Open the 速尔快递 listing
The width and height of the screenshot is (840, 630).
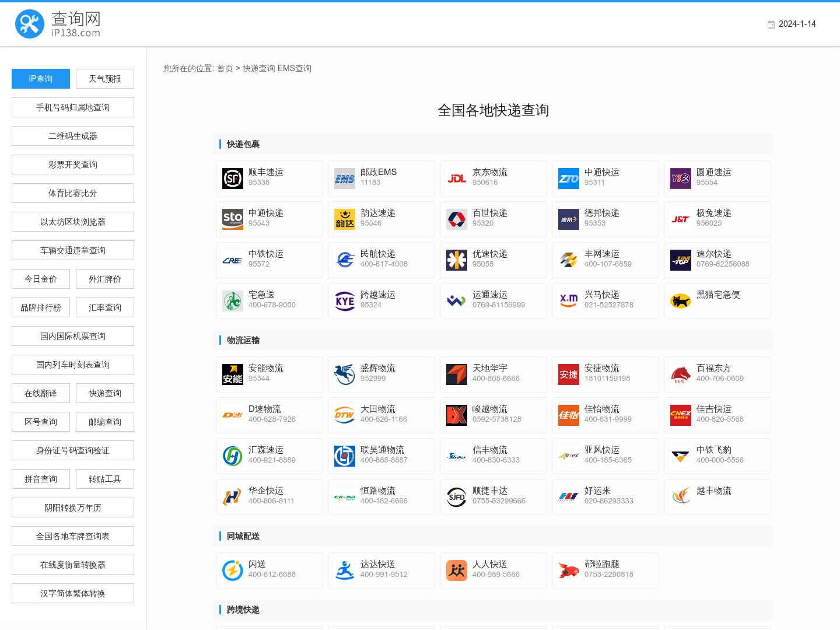tap(717, 260)
